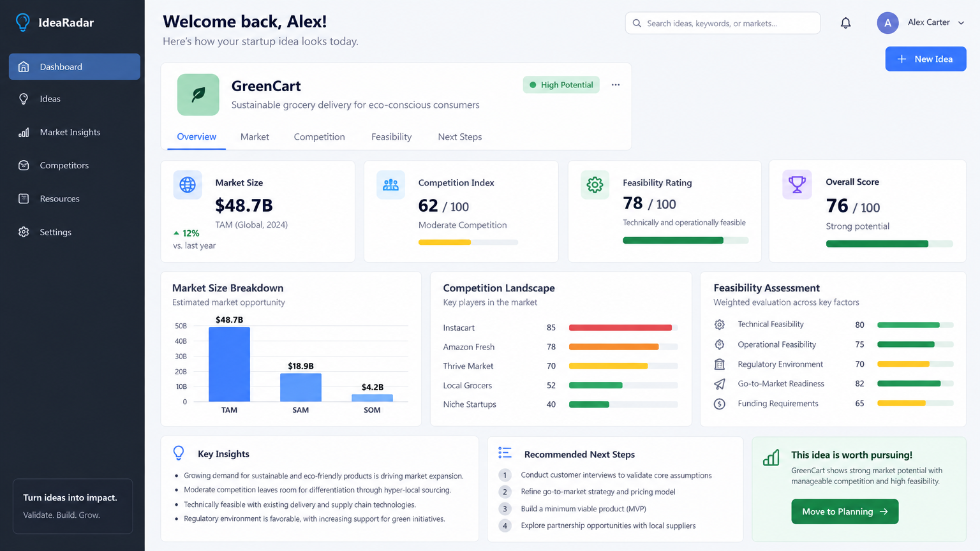The height and width of the screenshot is (551, 980).
Task: Click the Go-to-Market Readiness paper plane icon
Action: 720,384
